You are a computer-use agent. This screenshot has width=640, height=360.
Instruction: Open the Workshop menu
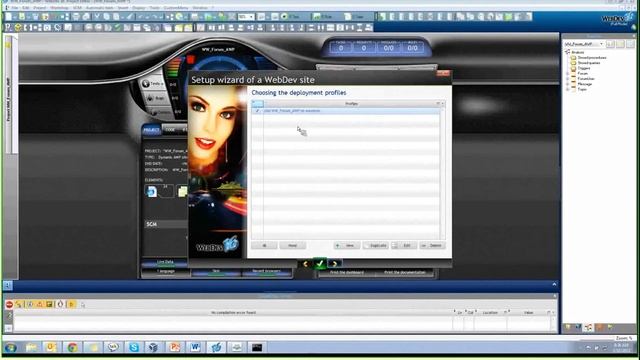pyautogui.click(x=59, y=7)
